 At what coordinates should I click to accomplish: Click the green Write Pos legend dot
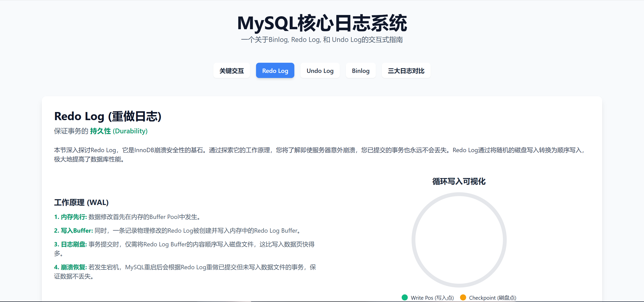click(405, 297)
